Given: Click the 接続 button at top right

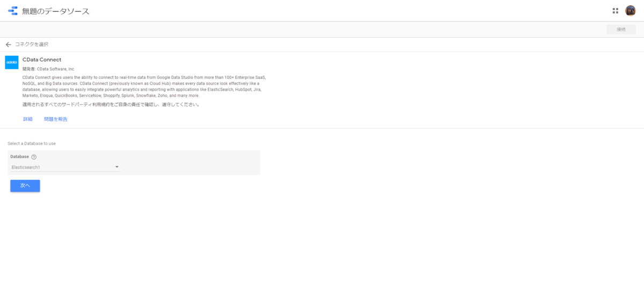Looking at the screenshot, I should [x=621, y=30].
